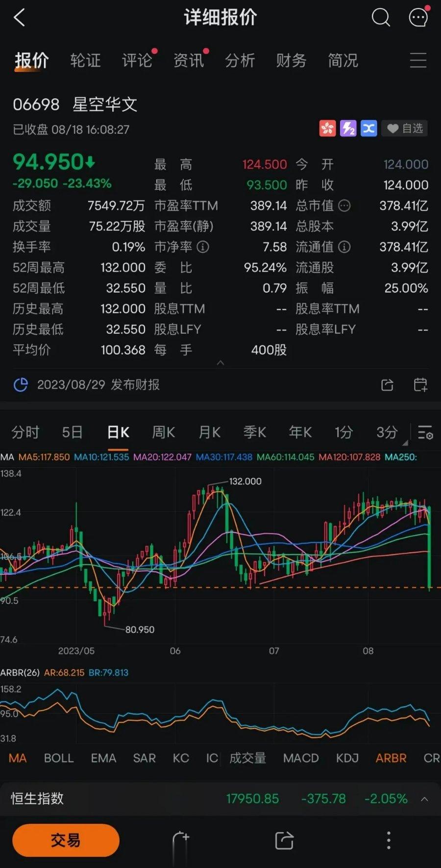
Task: Switch to the 报价 tab
Action: click(31, 60)
